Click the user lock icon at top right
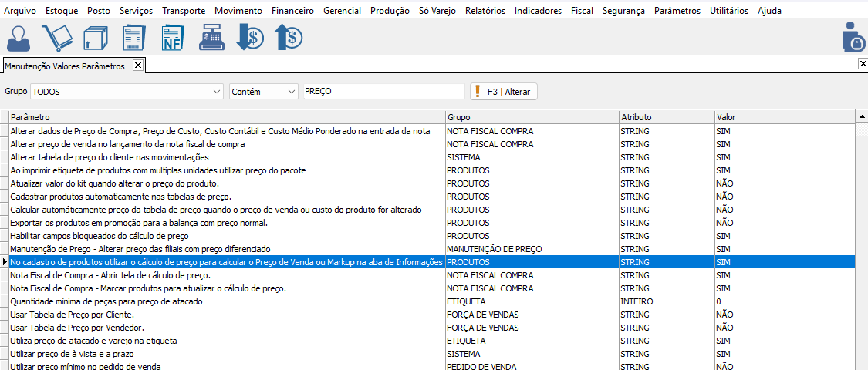The height and width of the screenshot is (370, 868). [x=853, y=38]
